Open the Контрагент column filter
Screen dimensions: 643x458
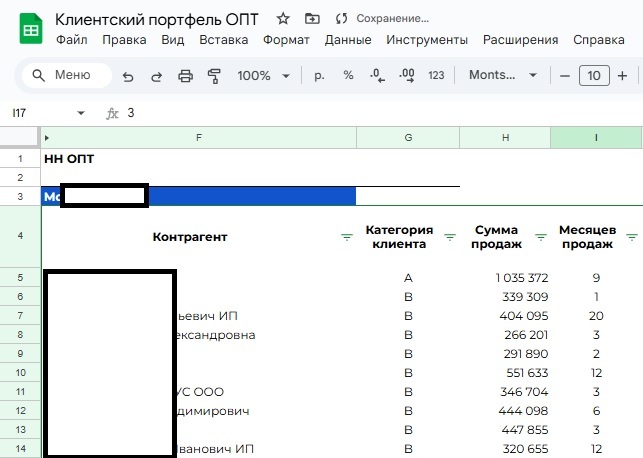pyautogui.click(x=347, y=237)
